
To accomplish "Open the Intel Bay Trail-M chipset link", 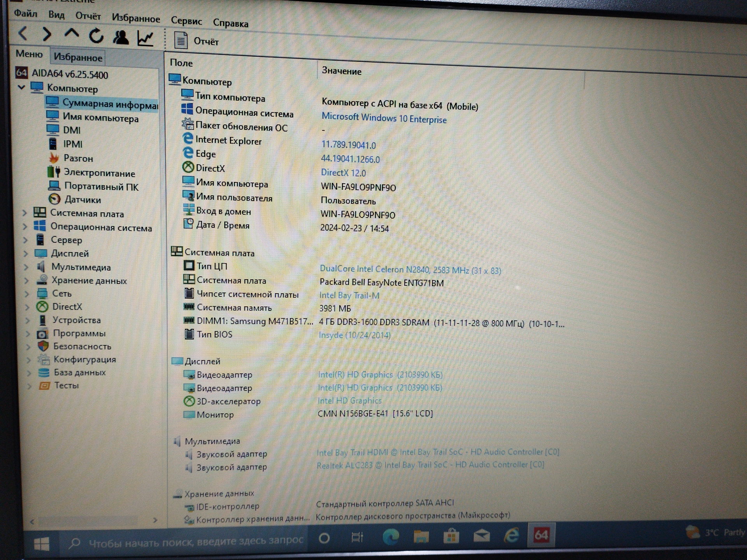I will 349,295.
